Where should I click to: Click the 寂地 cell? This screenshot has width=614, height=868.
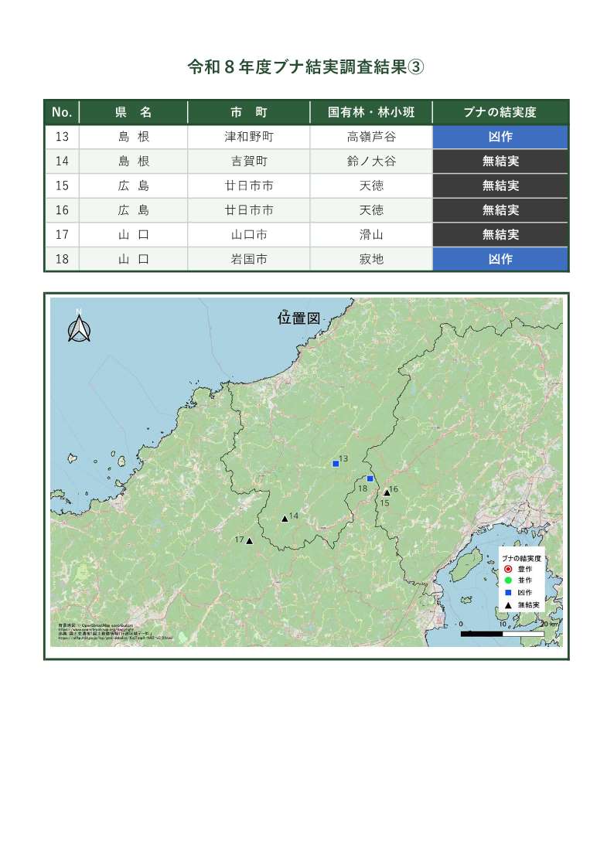[371, 258]
